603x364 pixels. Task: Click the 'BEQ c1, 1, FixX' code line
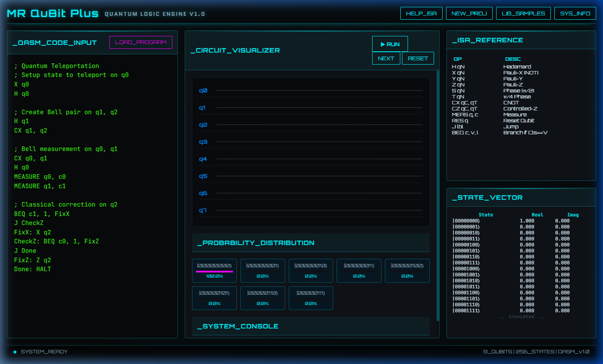[42, 214]
